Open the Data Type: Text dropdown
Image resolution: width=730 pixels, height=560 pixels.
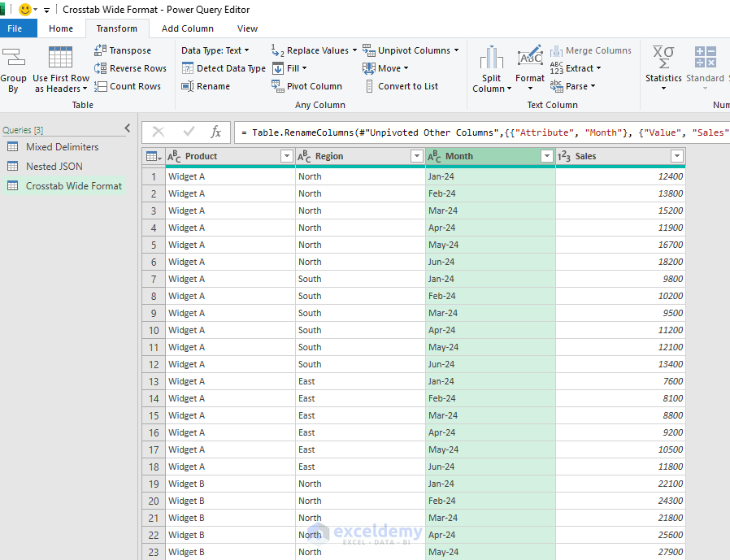(215, 50)
